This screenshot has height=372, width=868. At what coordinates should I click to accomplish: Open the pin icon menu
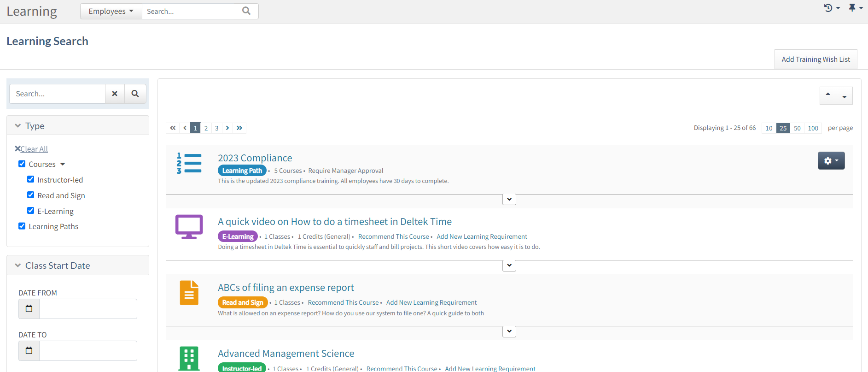point(856,8)
